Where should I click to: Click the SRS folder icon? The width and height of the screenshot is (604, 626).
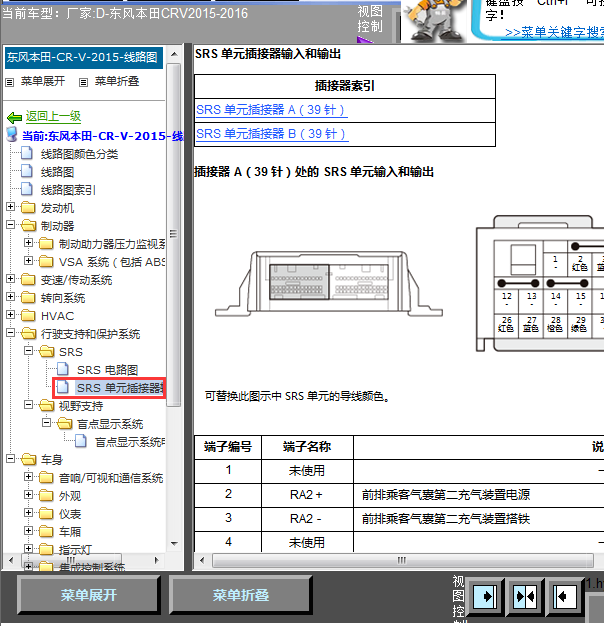click(x=46, y=351)
